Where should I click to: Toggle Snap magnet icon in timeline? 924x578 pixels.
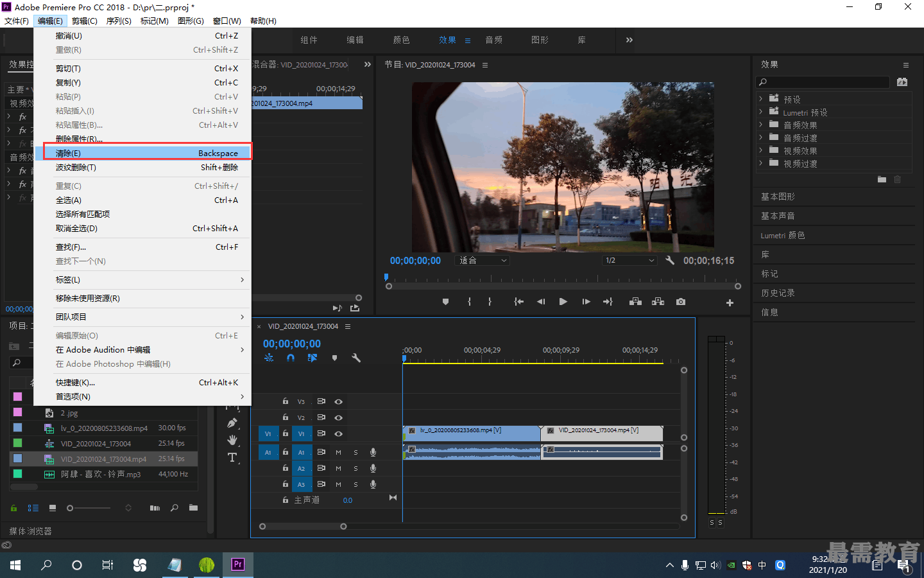(x=291, y=358)
